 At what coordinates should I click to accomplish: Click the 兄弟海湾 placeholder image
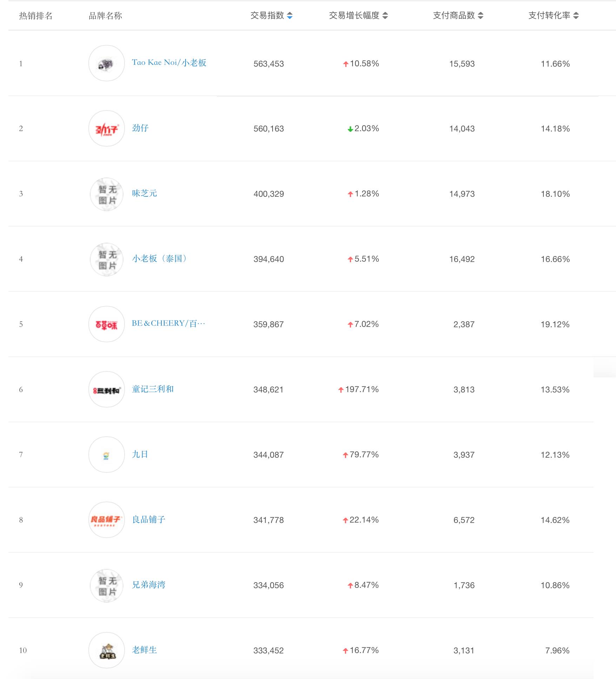107,586
